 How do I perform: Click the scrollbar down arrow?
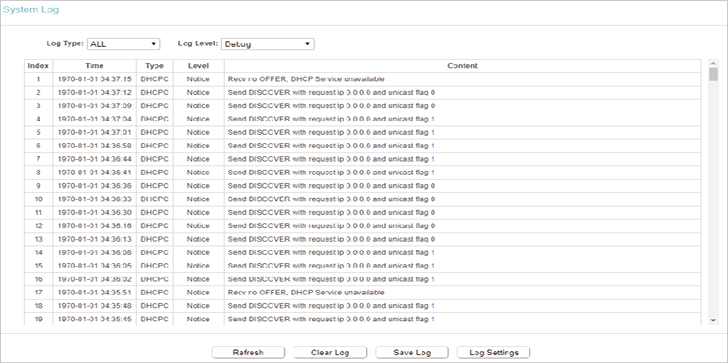coord(714,321)
